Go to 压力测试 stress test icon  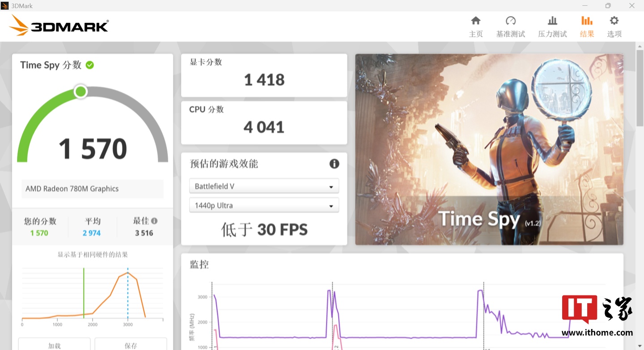coord(552,21)
